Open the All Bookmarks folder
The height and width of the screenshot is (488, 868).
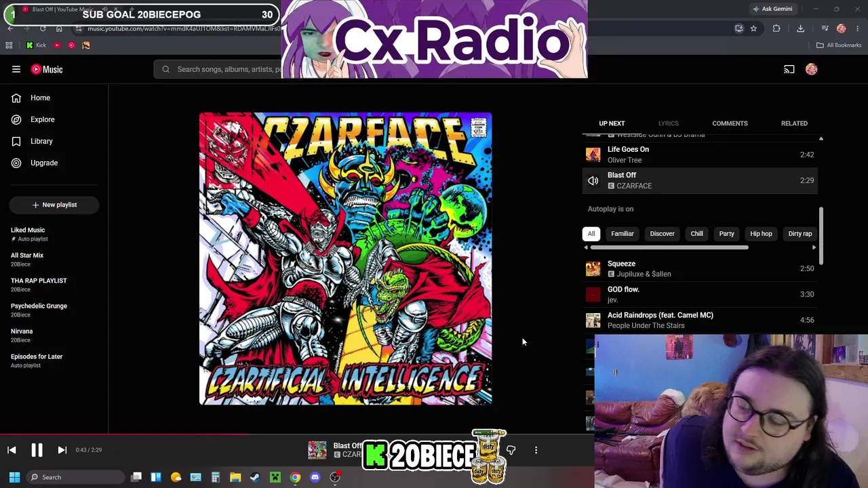tap(839, 45)
